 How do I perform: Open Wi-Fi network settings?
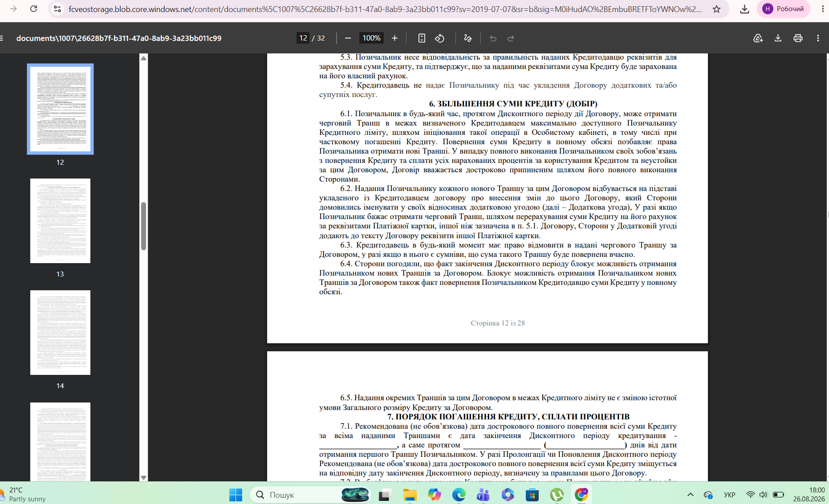coord(751,495)
